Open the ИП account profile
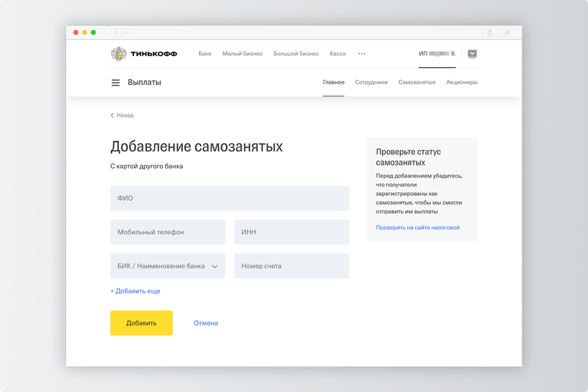 click(x=437, y=53)
